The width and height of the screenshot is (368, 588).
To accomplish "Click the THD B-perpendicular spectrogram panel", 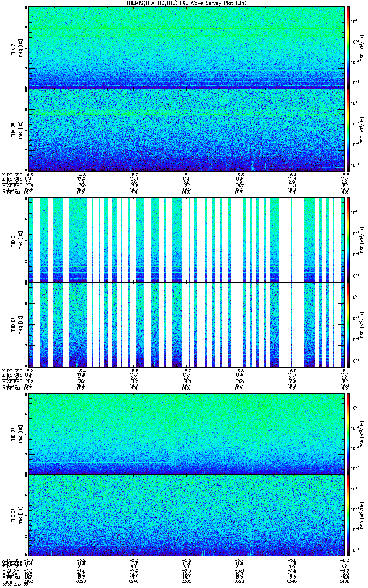I will (186, 240).
